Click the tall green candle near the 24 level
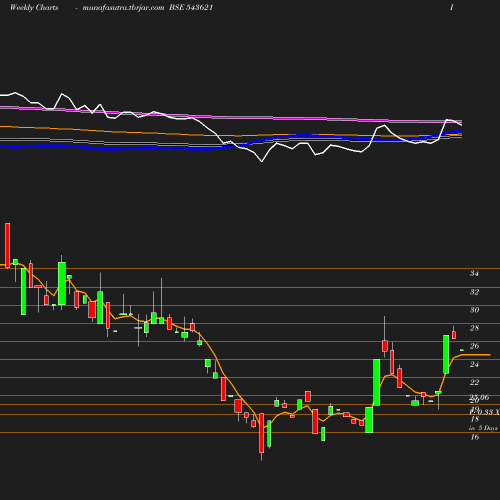The image size is (500, 500). (377, 382)
